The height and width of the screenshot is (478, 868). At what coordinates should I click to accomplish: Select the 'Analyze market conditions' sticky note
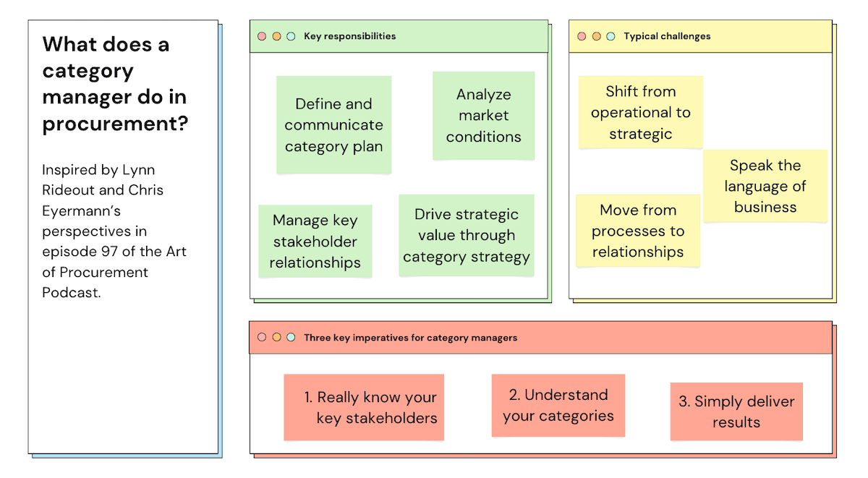point(483,116)
